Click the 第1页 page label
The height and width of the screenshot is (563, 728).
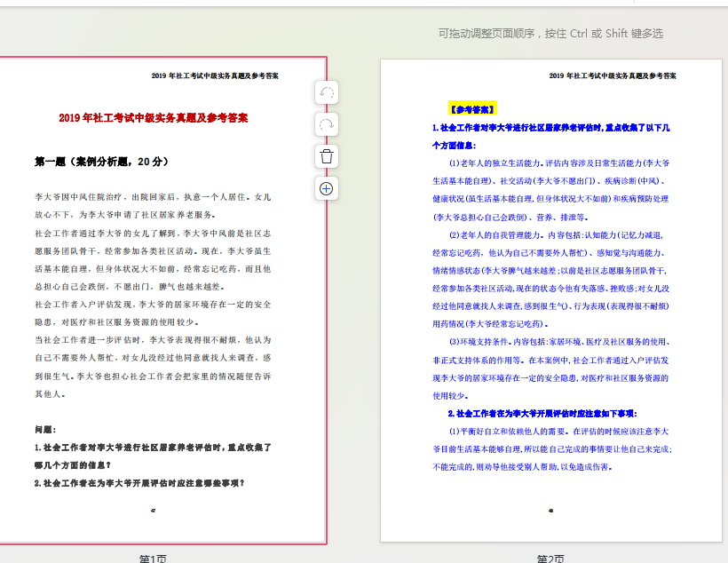point(153,558)
